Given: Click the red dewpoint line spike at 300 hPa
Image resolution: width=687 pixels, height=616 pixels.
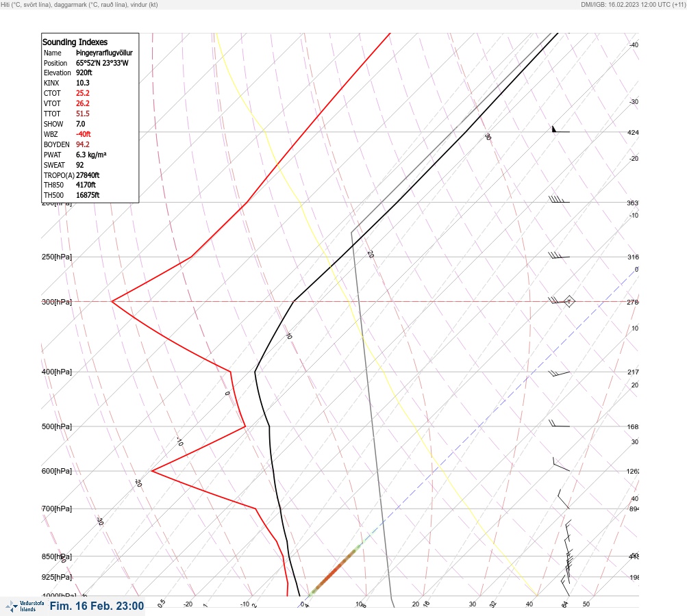Looking at the screenshot, I should pos(112,301).
